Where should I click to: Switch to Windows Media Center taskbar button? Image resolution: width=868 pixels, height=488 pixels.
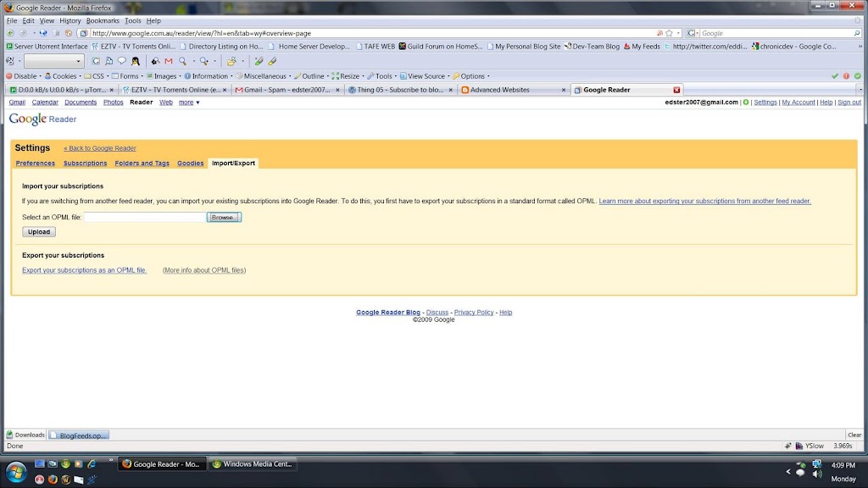coord(253,464)
